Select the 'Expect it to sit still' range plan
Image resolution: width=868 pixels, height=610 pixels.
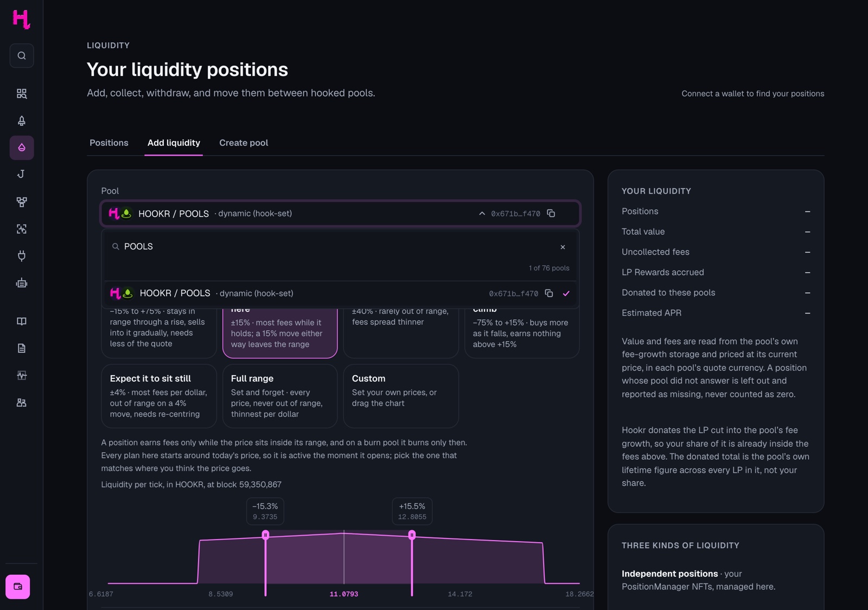tap(159, 396)
